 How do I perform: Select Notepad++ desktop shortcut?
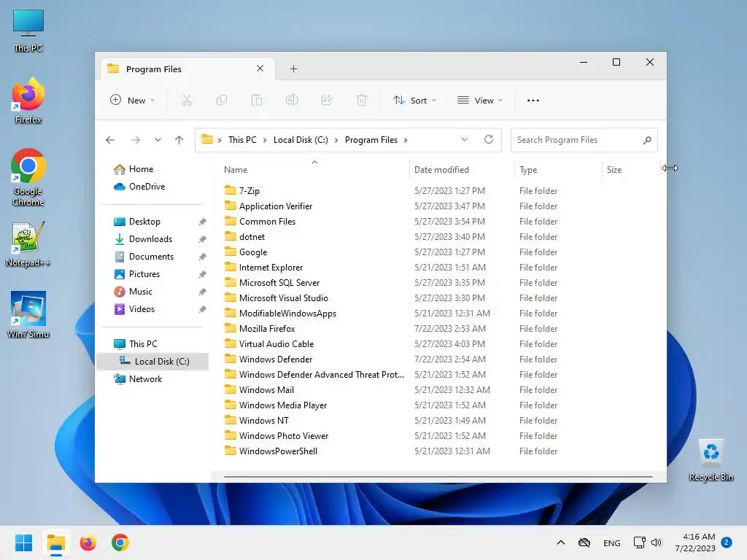pos(28,245)
